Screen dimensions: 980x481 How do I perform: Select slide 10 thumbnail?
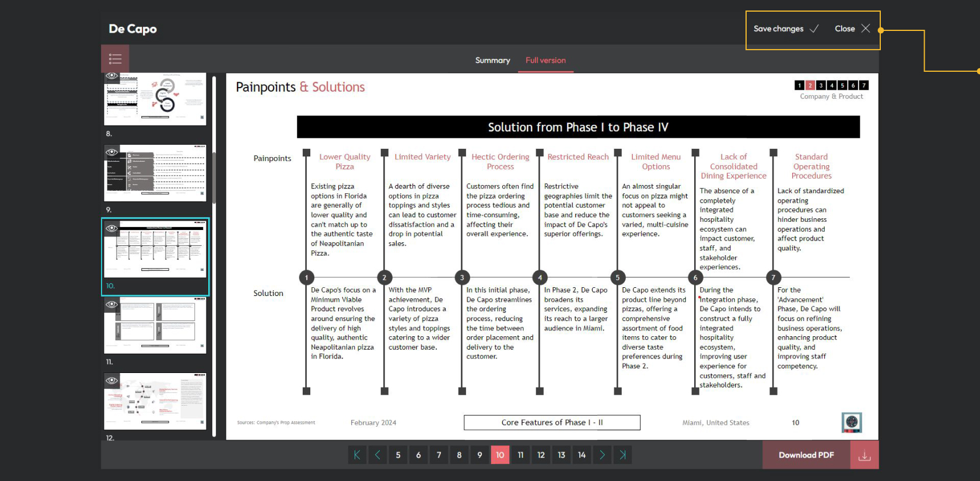pyautogui.click(x=155, y=249)
